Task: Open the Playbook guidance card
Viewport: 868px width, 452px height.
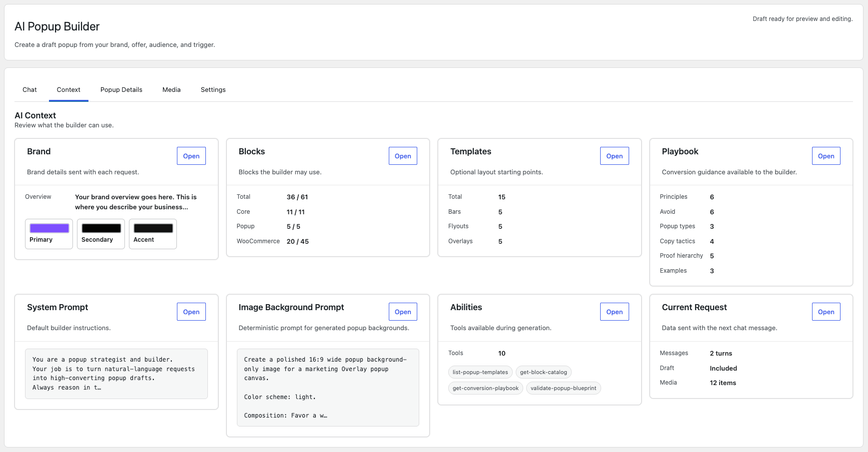Action: [826, 156]
